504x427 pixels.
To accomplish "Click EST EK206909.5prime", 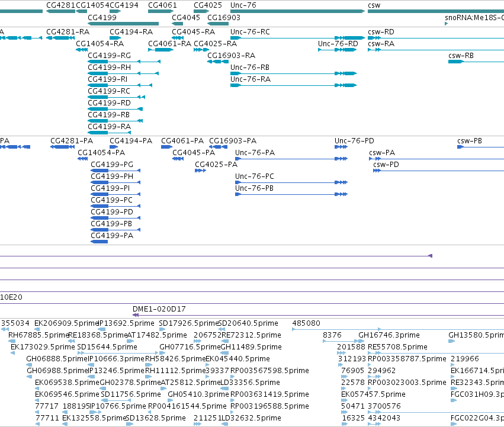I will 37,329.
